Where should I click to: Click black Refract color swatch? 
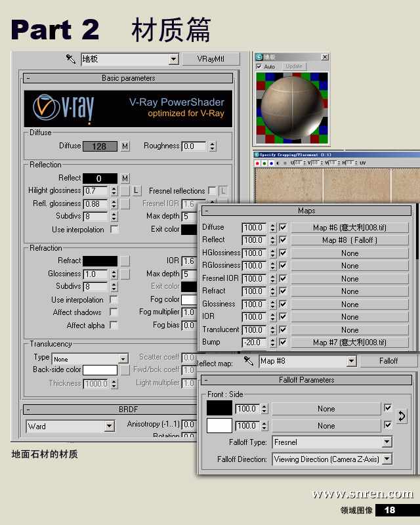click(x=100, y=261)
